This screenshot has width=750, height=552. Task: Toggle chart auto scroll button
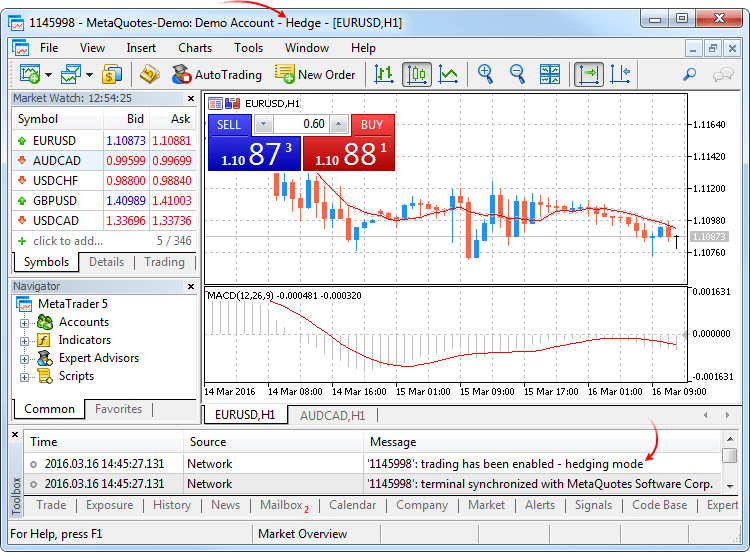pyautogui.click(x=589, y=74)
